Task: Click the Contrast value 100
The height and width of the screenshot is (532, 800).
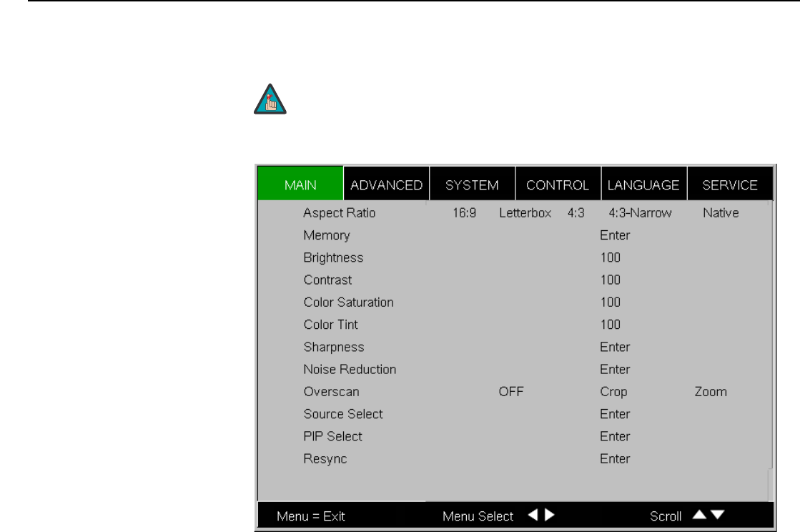Action: [x=611, y=280]
